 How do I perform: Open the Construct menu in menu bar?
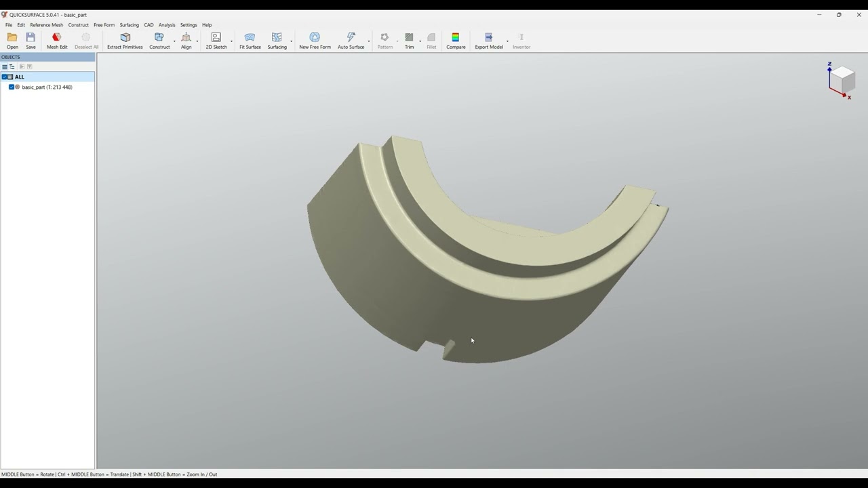click(78, 25)
